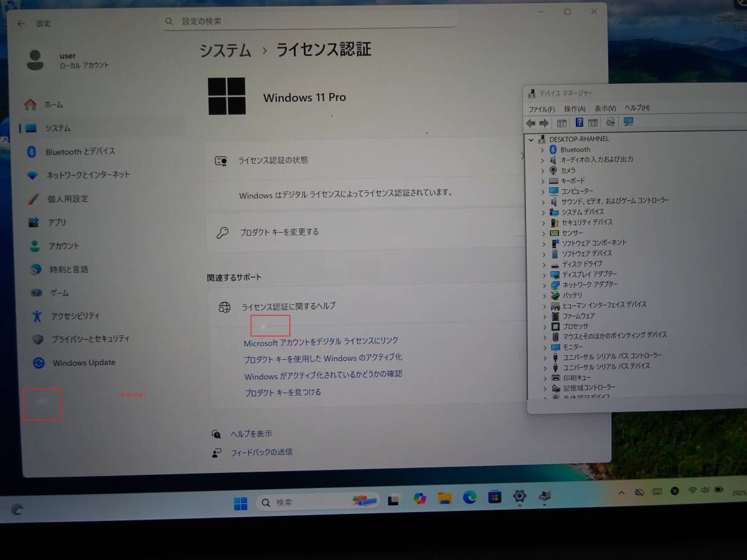Click 設定の検索 search field
This screenshot has height=560, width=747.
pos(310,21)
